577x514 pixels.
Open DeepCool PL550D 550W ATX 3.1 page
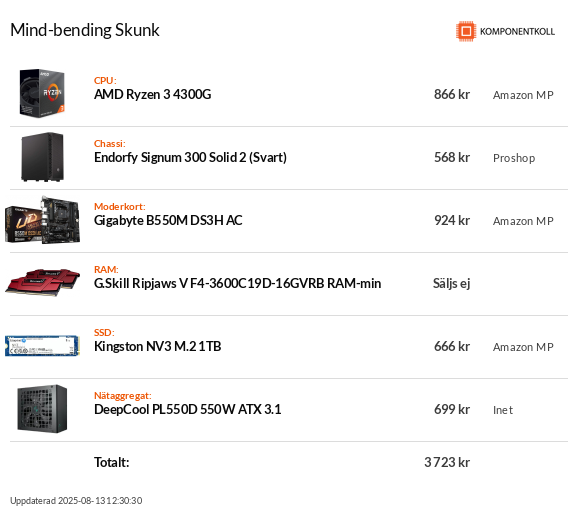click(188, 410)
